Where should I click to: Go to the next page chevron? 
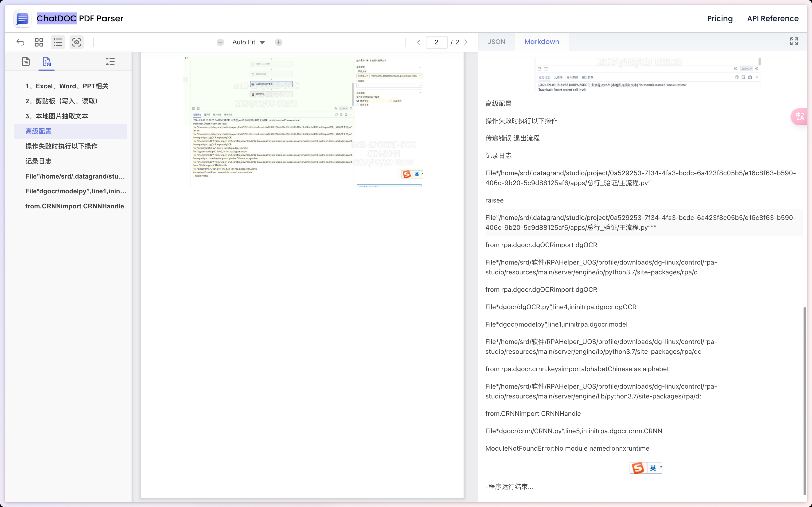[466, 42]
